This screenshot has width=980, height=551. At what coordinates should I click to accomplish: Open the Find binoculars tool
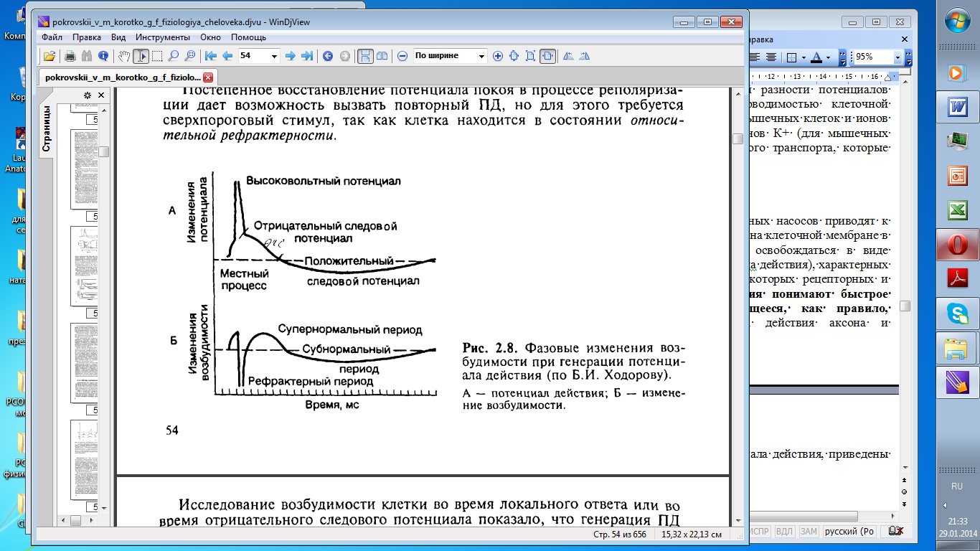[87, 56]
